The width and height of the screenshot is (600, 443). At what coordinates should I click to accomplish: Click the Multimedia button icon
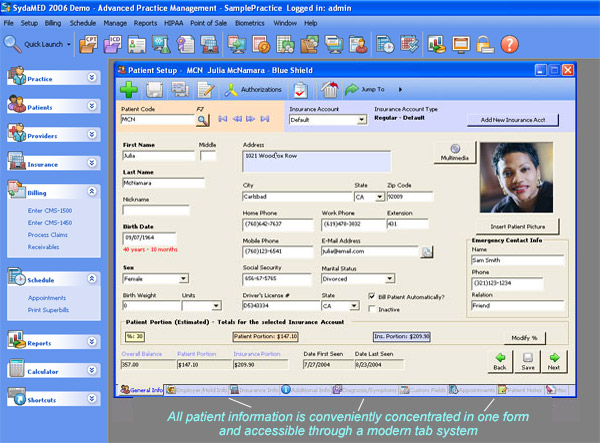(455, 151)
